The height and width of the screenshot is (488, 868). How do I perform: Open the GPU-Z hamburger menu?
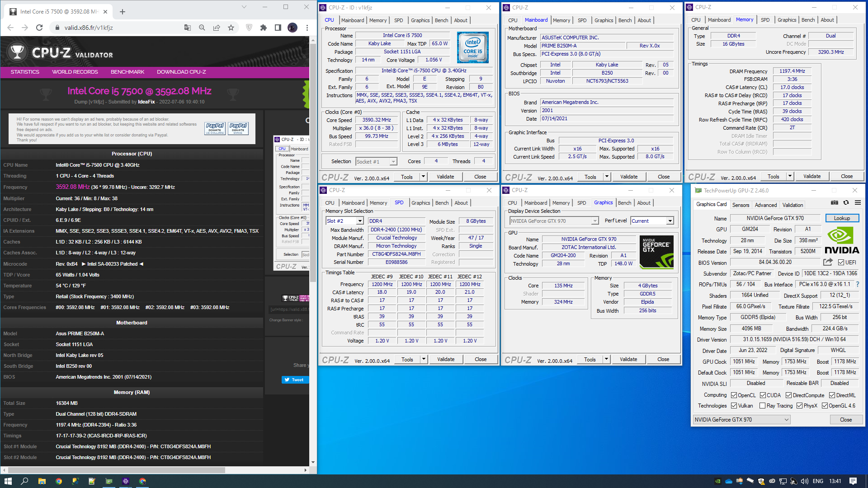pos(858,203)
